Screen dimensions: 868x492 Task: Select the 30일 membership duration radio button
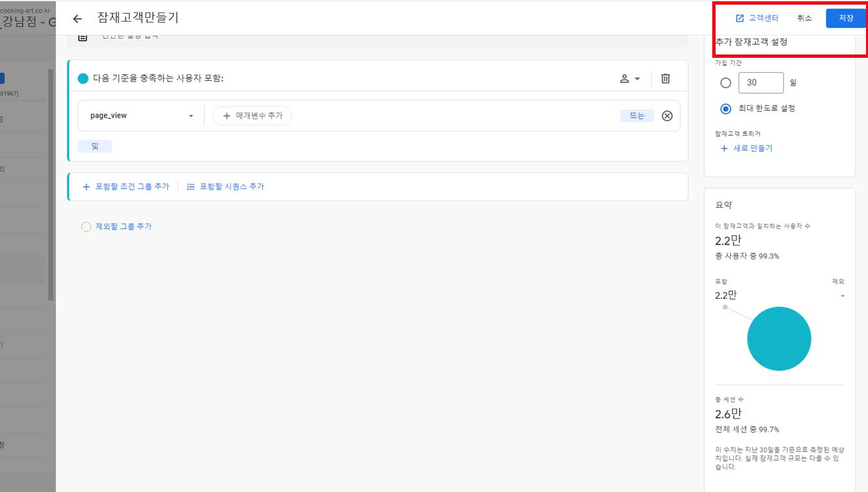725,82
